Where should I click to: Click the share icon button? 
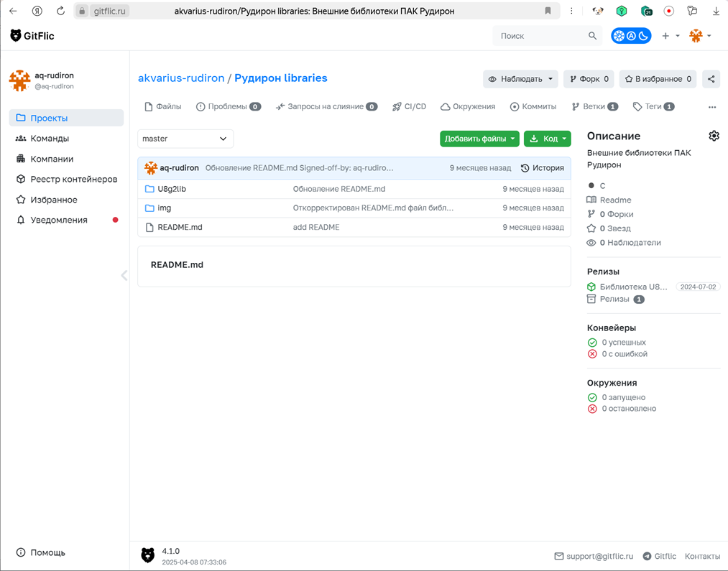[711, 79]
